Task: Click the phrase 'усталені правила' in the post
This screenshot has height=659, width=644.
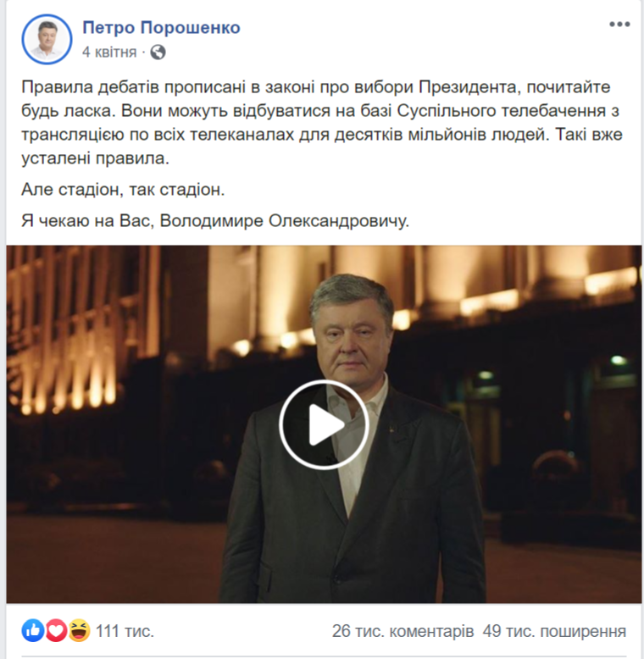Action: coord(93,158)
